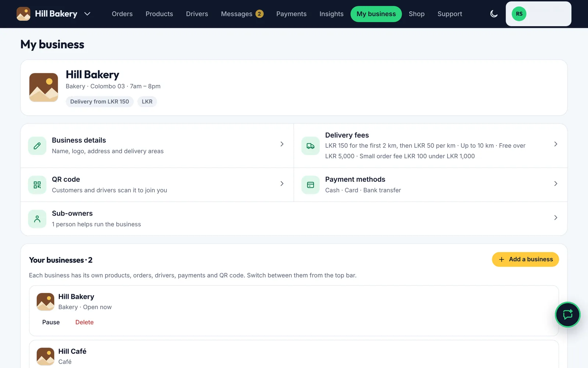The image size is (588, 368).
Task: Click the large Hill Bakery profile image
Action: coord(44,87)
